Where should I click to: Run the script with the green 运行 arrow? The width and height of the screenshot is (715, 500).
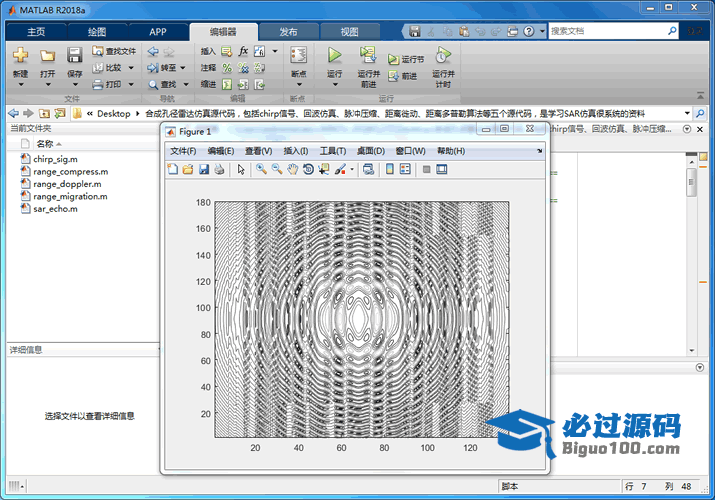(x=334, y=55)
